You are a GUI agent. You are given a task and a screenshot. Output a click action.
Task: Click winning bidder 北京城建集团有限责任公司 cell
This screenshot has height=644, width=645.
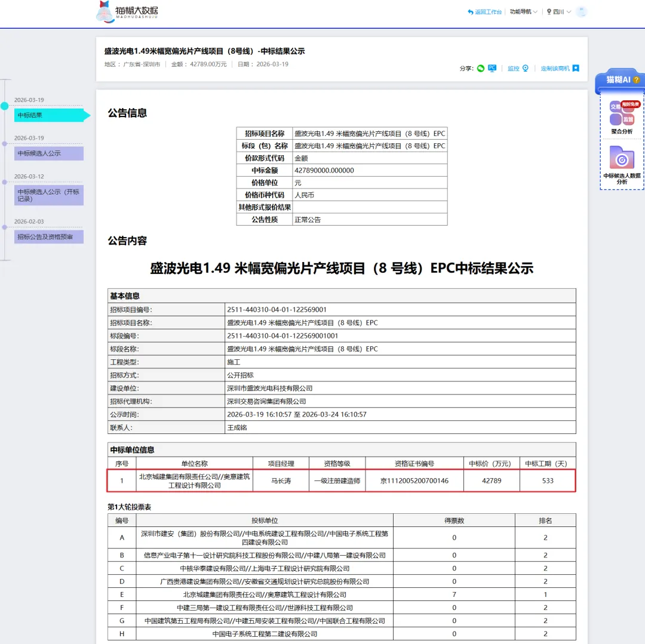195,481
